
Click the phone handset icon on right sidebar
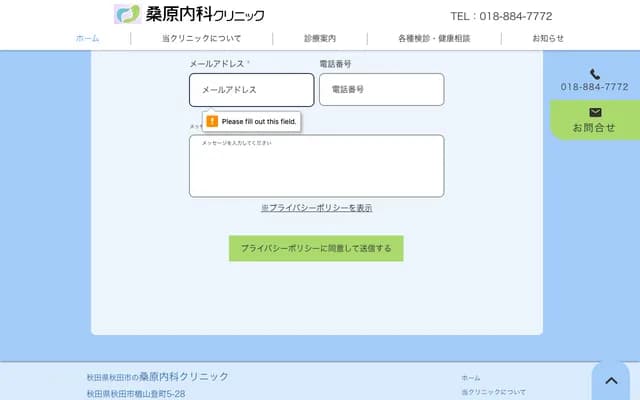pyautogui.click(x=595, y=74)
